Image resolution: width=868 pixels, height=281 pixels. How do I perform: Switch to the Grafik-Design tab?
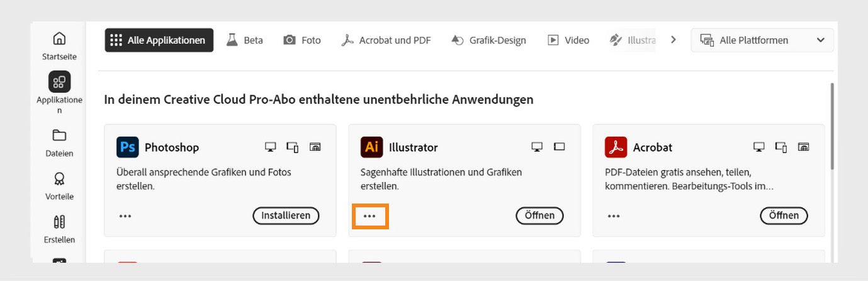coord(488,40)
